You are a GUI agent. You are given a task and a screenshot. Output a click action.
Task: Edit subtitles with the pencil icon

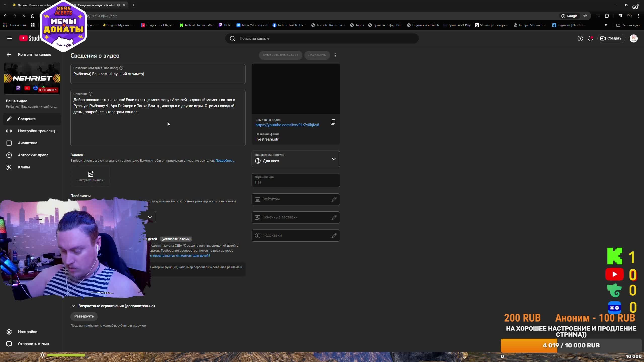334,199
